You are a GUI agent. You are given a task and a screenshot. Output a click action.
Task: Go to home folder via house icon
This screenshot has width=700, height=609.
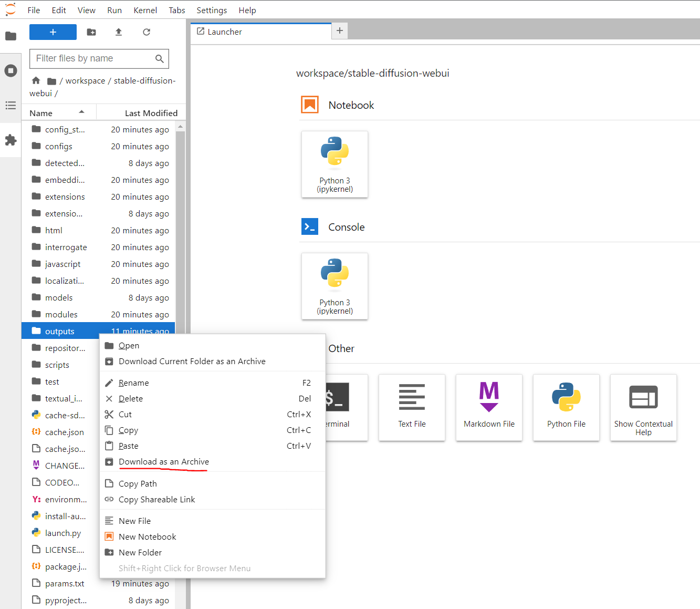tap(36, 80)
